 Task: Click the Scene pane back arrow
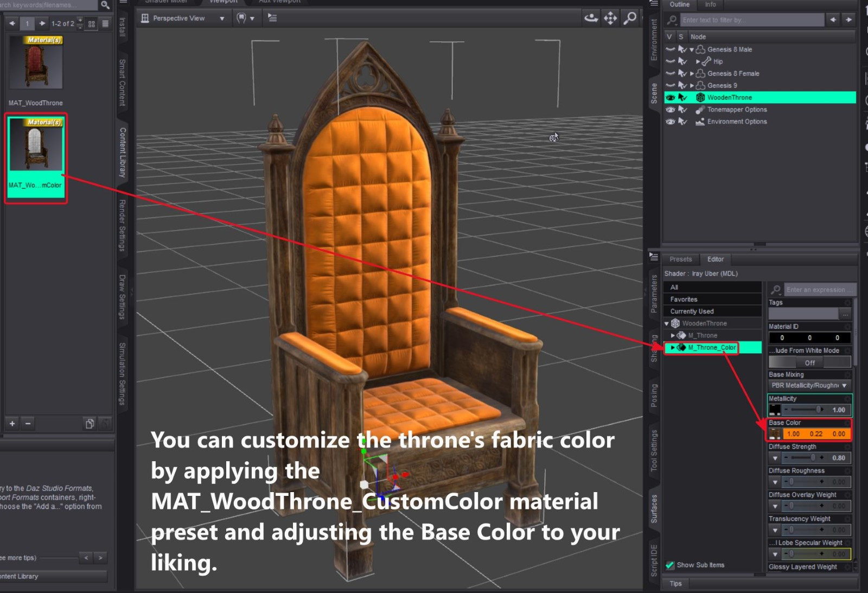833,20
